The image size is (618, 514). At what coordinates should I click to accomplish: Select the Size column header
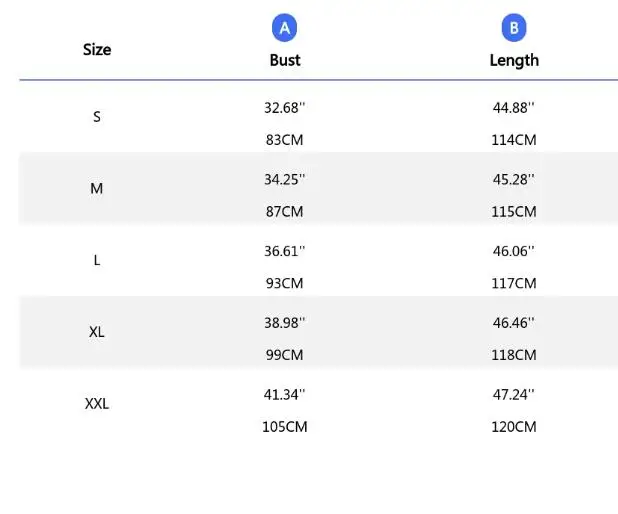(97, 49)
